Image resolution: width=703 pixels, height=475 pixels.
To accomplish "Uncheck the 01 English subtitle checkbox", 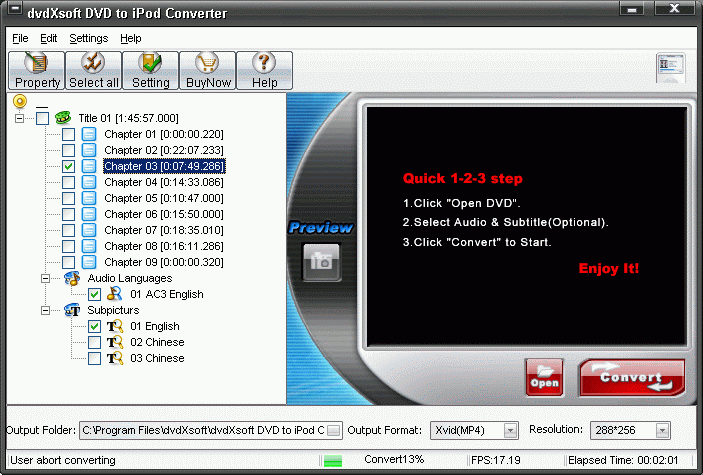I will pyautogui.click(x=94, y=326).
